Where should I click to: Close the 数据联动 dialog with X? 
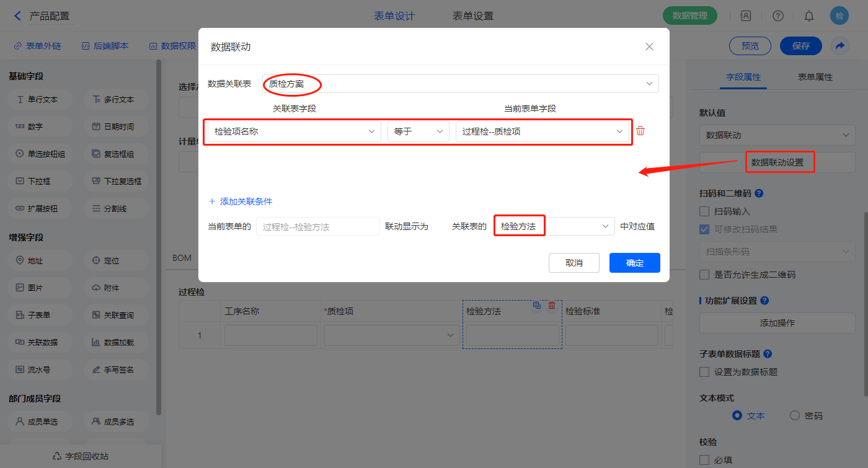pos(649,46)
